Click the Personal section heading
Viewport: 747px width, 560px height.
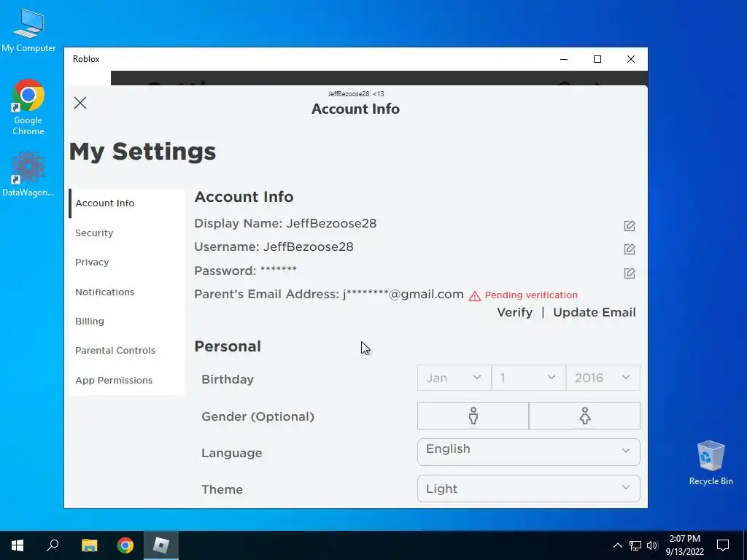pos(228,346)
